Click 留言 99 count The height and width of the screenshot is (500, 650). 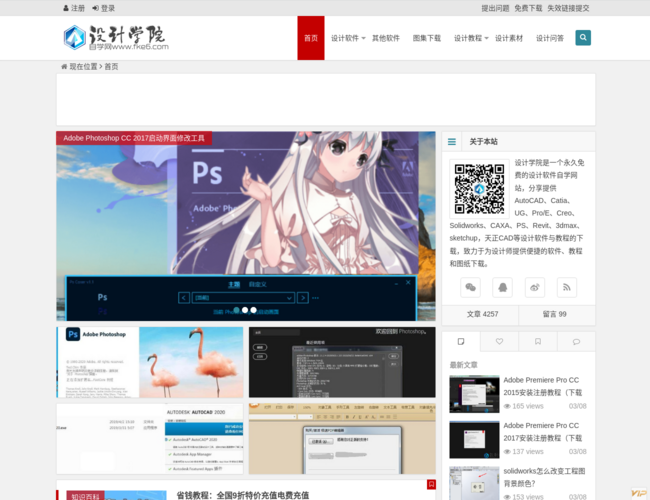click(x=555, y=314)
